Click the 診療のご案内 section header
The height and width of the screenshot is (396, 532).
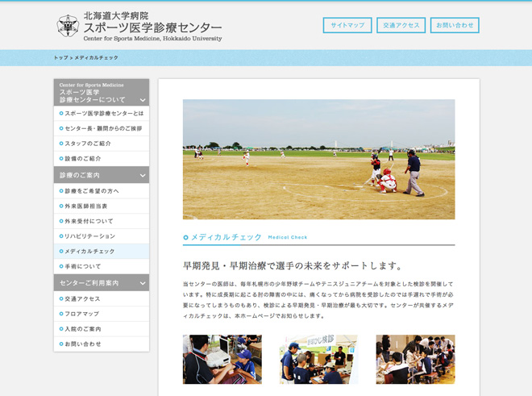pos(102,175)
